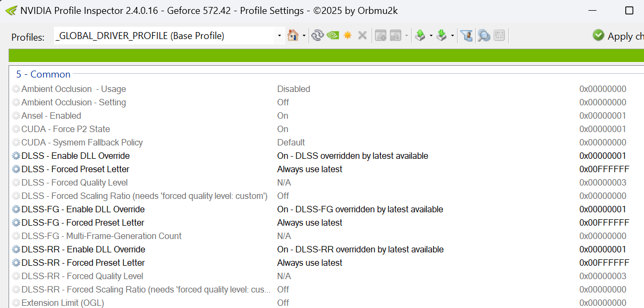The image size is (644, 308).
Task: Click gear icon beside Ambient Occlusion - Usage
Action: pos(16,89)
